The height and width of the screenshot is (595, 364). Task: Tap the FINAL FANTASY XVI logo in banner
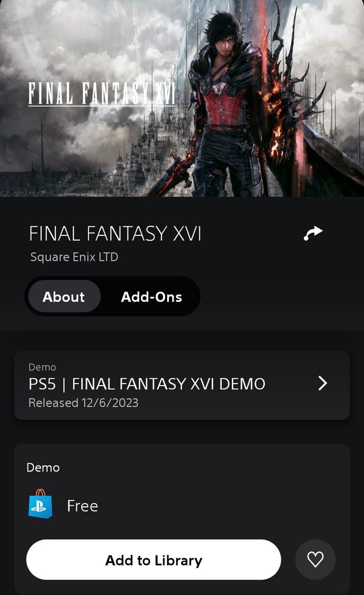(102, 94)
